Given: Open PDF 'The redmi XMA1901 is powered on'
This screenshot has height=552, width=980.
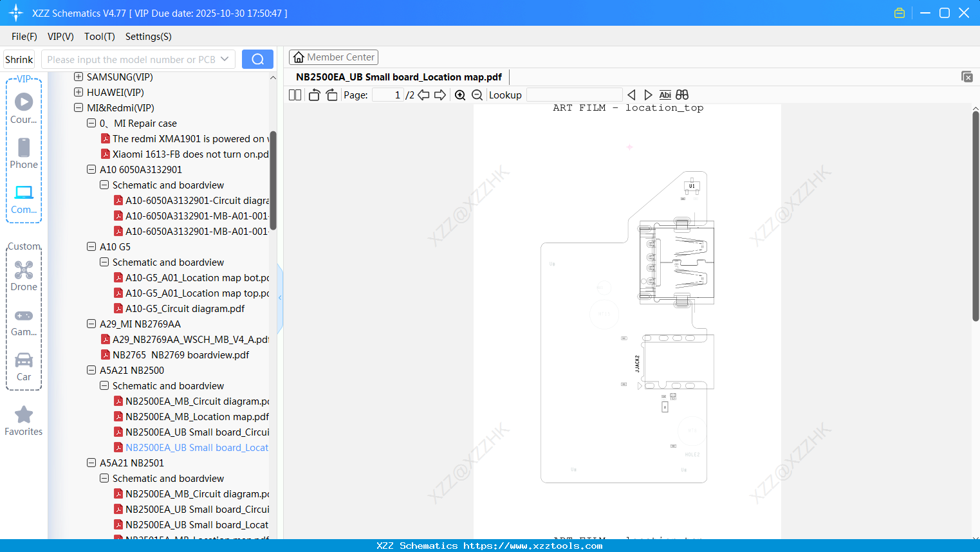Looking at the screenshot, I should click(x=190, y=139).
